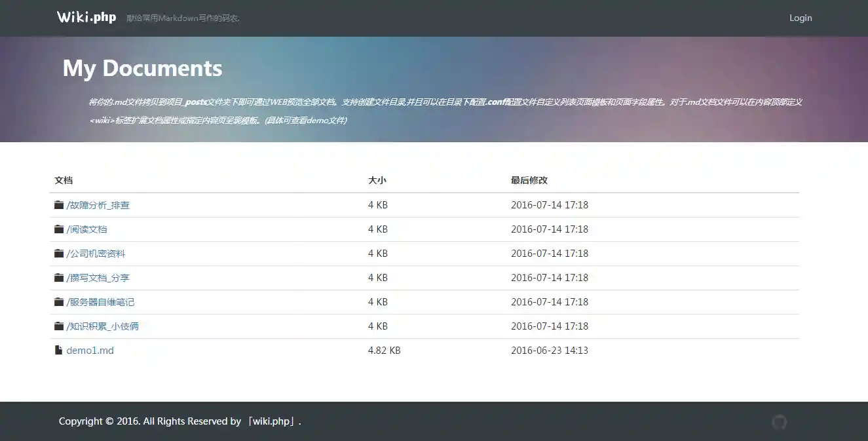Click the modified date of /撰写文档_分享
Viewport: 868px width, 441px height.
pos(550,278)
